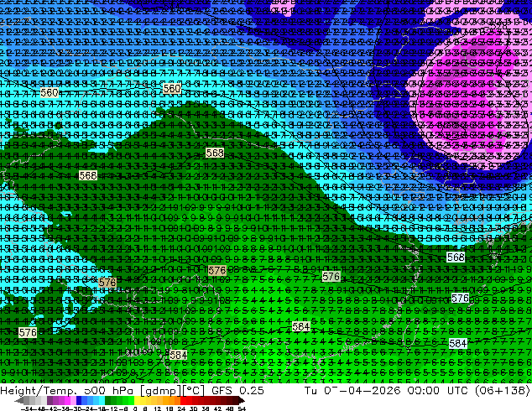Click the "(06+138)" forecast run text
This screenshot has height=411, width=532.
[x=502, y=390]
